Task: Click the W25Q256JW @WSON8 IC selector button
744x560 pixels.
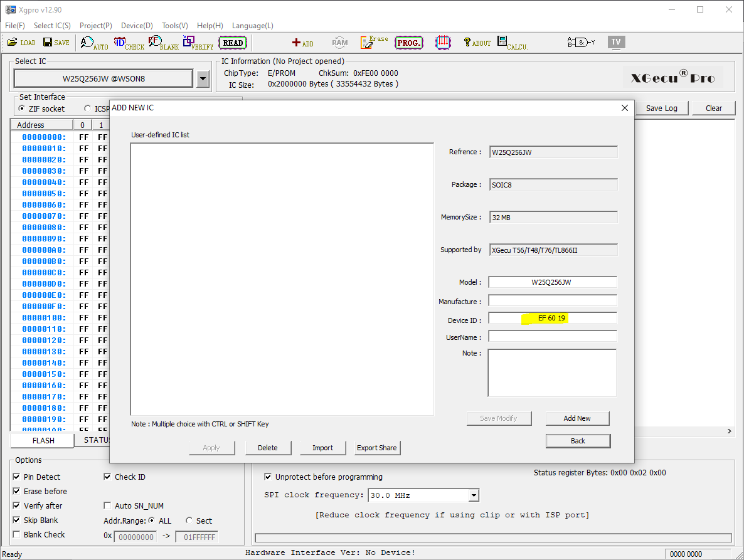Action: tap(104, 79)
